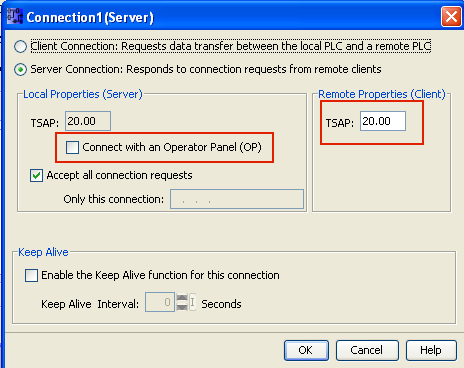Decrease Keep Alive Interval with down arrow
This screenshot has height=368, width=464.
[x=182, y=307]
